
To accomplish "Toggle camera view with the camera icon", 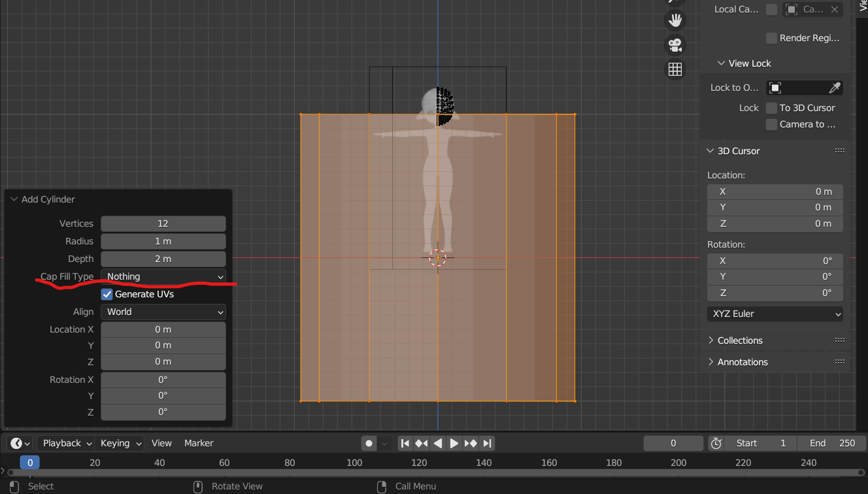I will [x=675, y=45].
